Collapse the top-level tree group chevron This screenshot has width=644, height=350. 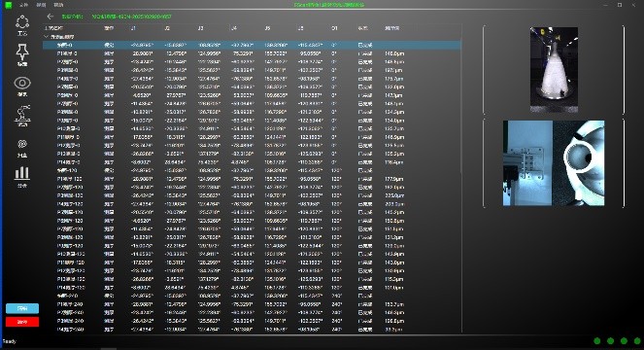pyautogui.click(x=46, y=37)
